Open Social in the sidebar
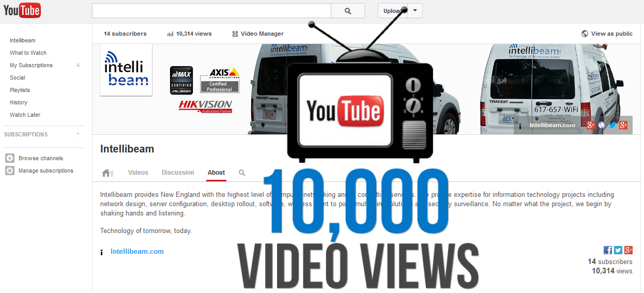The width and height of the screenshot is (644, 293). coord(18,78)
